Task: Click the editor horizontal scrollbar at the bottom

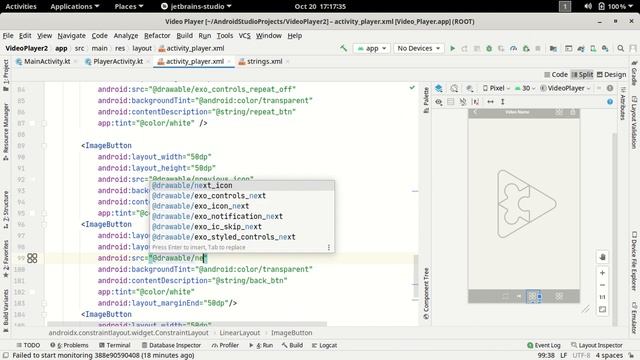Action: coord(187,324)
